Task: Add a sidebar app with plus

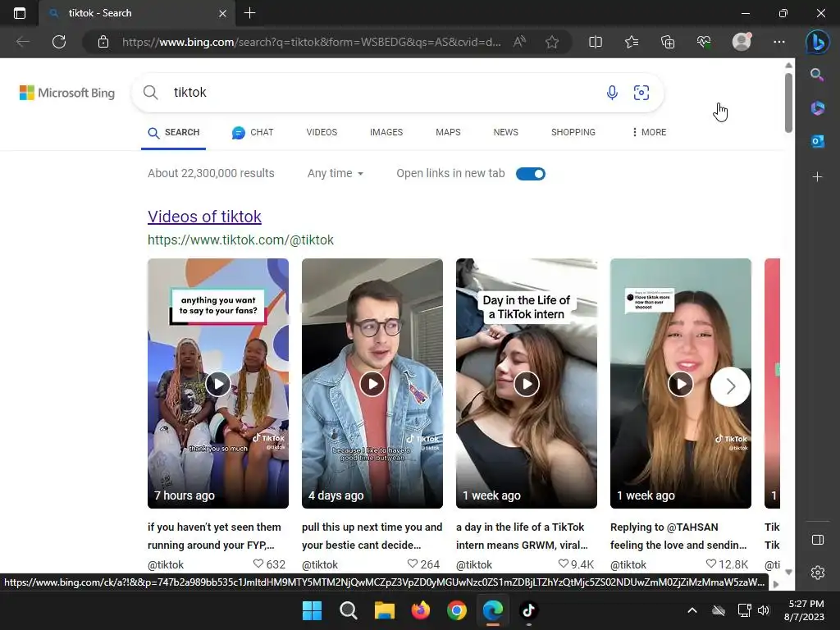Action: [x=817, y=177]
